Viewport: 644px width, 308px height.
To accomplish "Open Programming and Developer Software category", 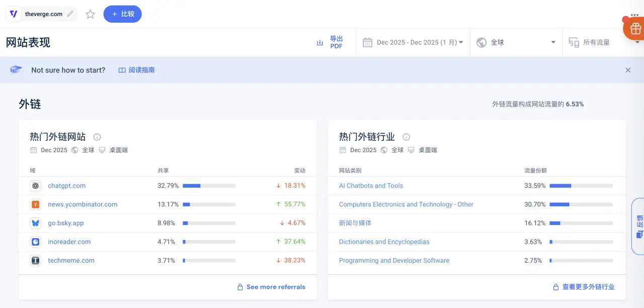I will 394,260.
